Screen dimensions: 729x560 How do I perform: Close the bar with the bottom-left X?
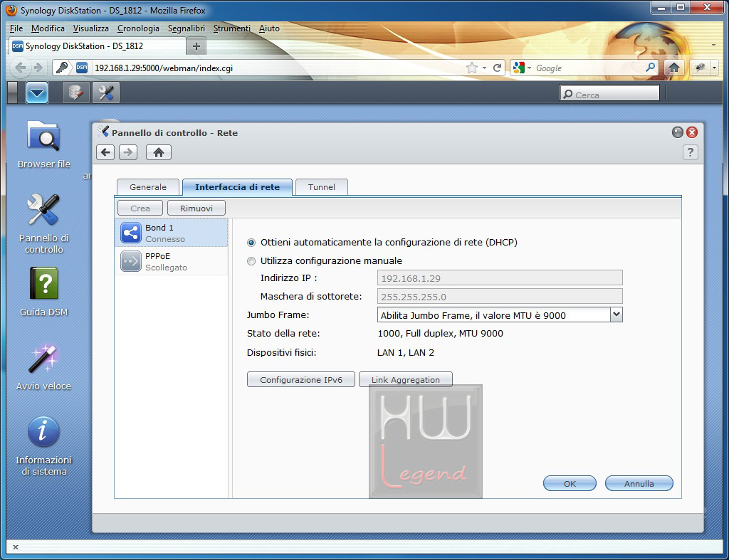click(16, 547)
